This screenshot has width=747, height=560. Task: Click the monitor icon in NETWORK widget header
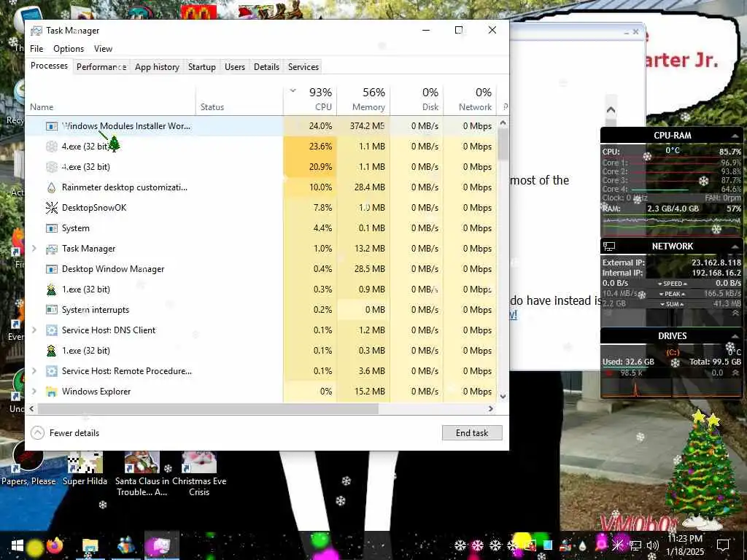[x=609, y=246]
